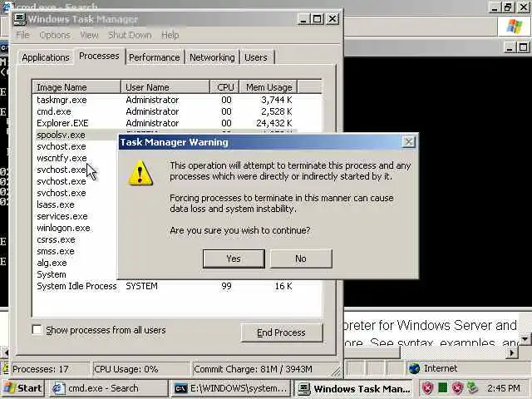532x399 pixels.
Task: Select smss.exe process
Action: (56, 251)
